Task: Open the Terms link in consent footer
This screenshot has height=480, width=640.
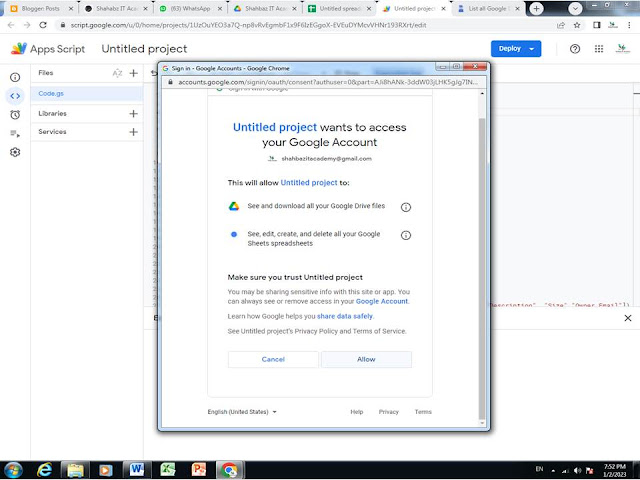Action: coord(423,412)
